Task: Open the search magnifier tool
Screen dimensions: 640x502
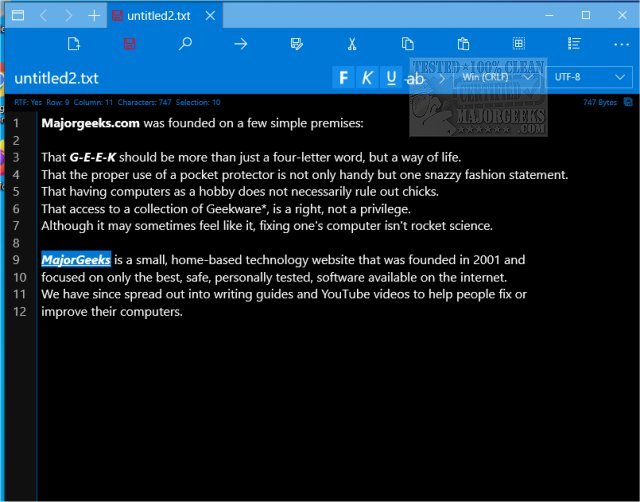Action: (x=185, y=43)
